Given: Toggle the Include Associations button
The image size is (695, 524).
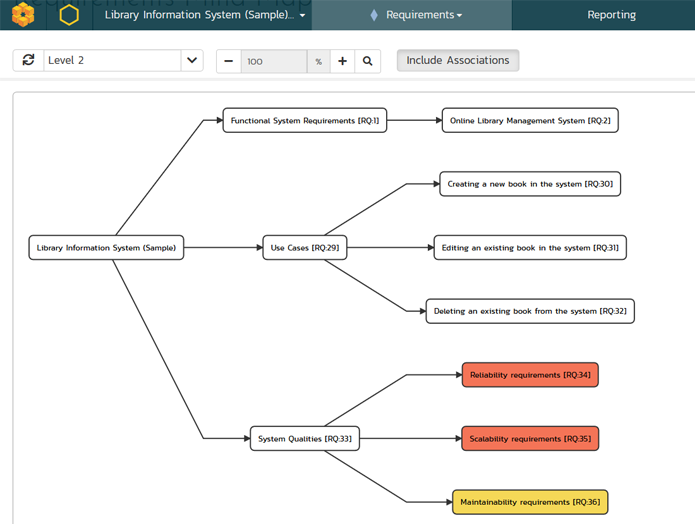Looking at the screenshot, I should tap(458, 61).
